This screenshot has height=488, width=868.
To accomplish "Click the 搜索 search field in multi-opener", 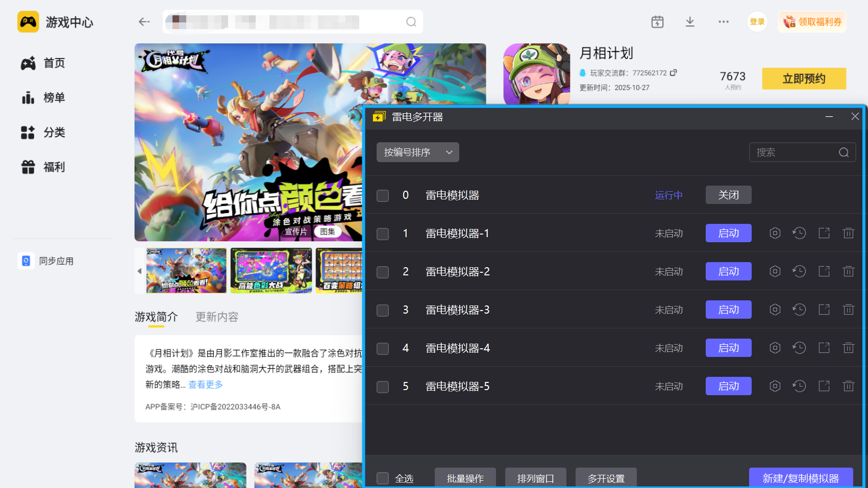I will click(x=796, y=152).
